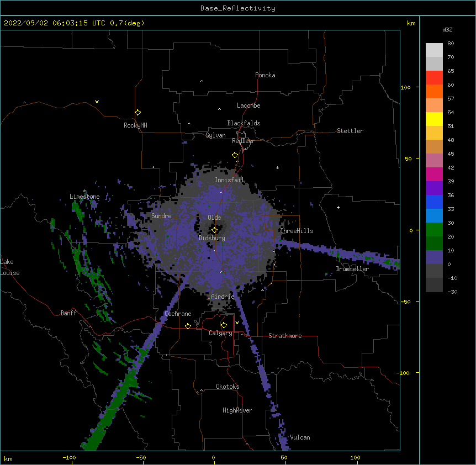Click the yellow V marker east of Calgary diamond
476x465 pixels.
point(237,323)
